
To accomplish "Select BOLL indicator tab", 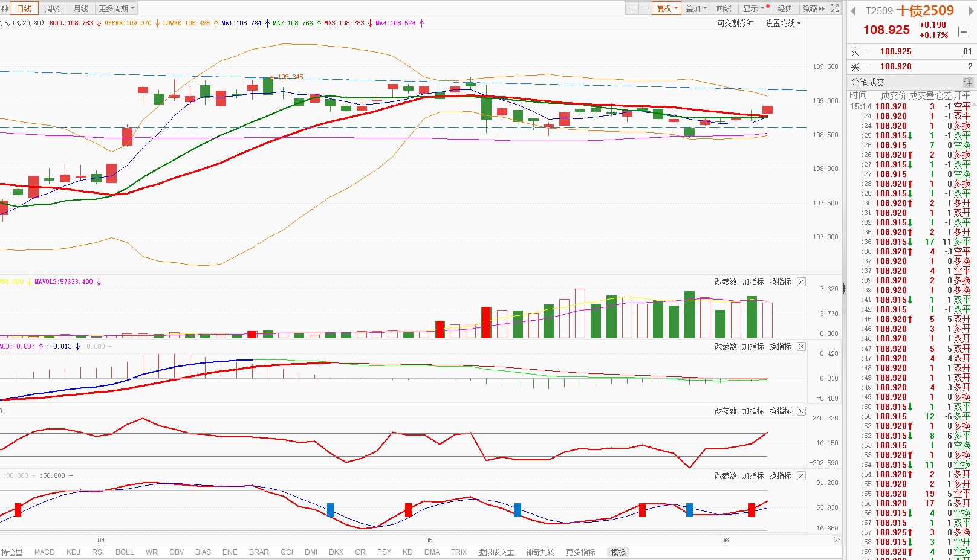I will 125,552.
